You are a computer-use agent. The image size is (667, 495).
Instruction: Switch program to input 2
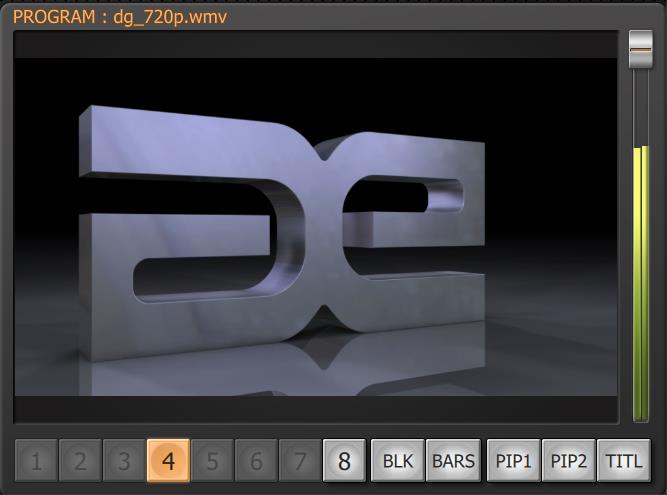[80, 461]
